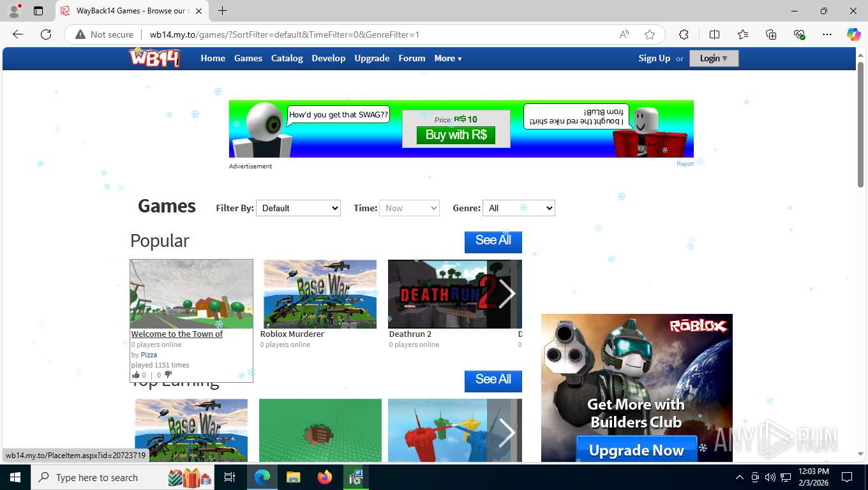Advance Top Earning carousel right arrow
The width and height of the screenshot is (868, 490).
tap(506, 431)
